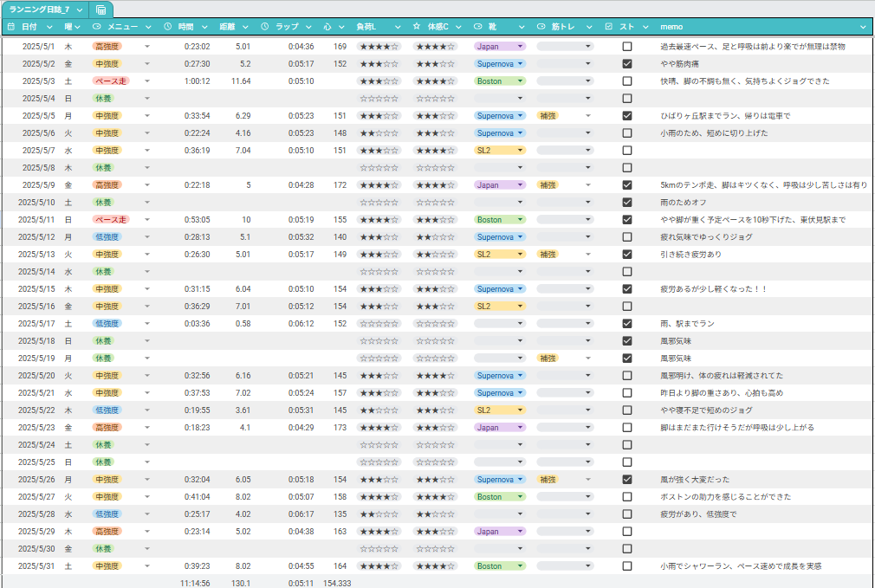The height and width of the screenshot is (588, 875).
Task: Click the dropdown-type icon in the 筋トレ header
Action: [541, 27]
